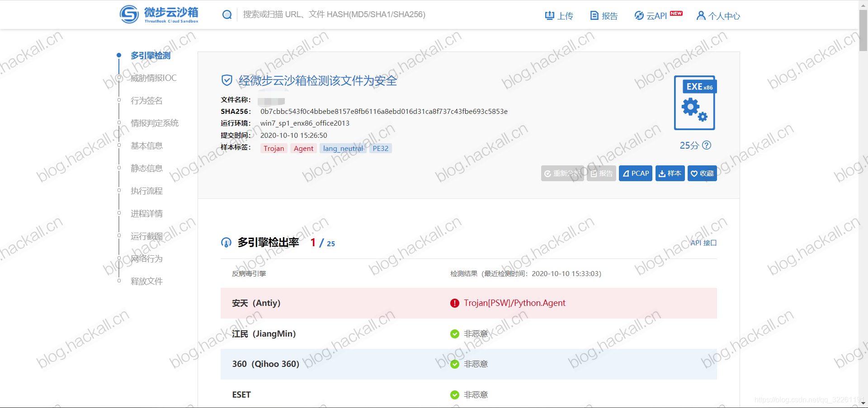Click the search magnifier icon
Viewport: 868px width, 408px height.
[227, 15]
